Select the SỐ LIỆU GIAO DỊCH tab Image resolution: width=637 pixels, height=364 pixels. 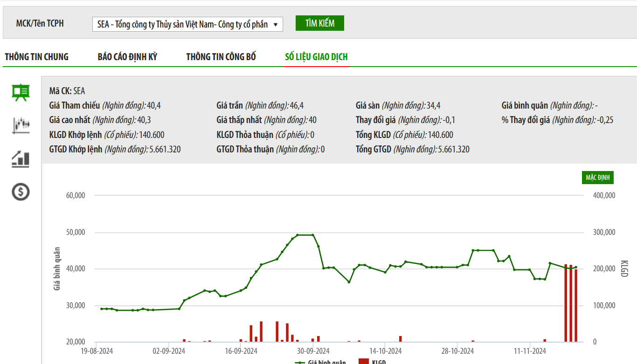click(316, 57)
